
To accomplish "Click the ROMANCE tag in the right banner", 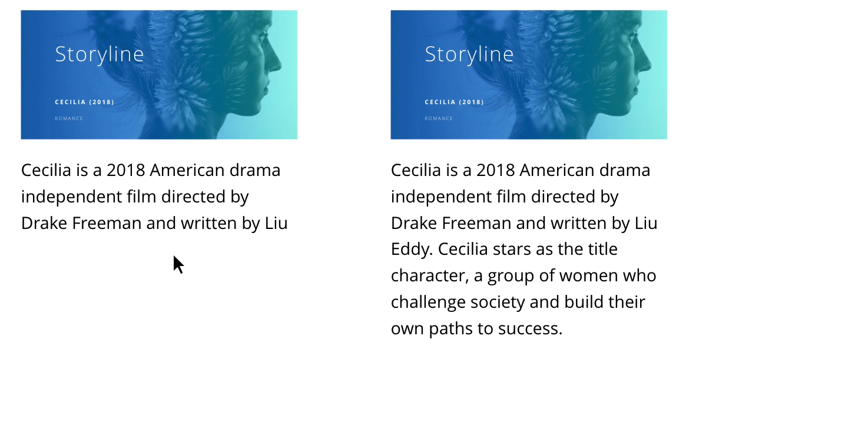I will tap(439, 118).
